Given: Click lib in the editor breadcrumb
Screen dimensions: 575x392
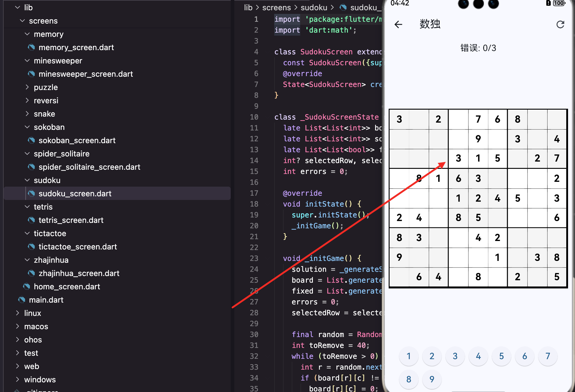Looking at the screenshot, I should pyautogui.click(x=248, y=8).
